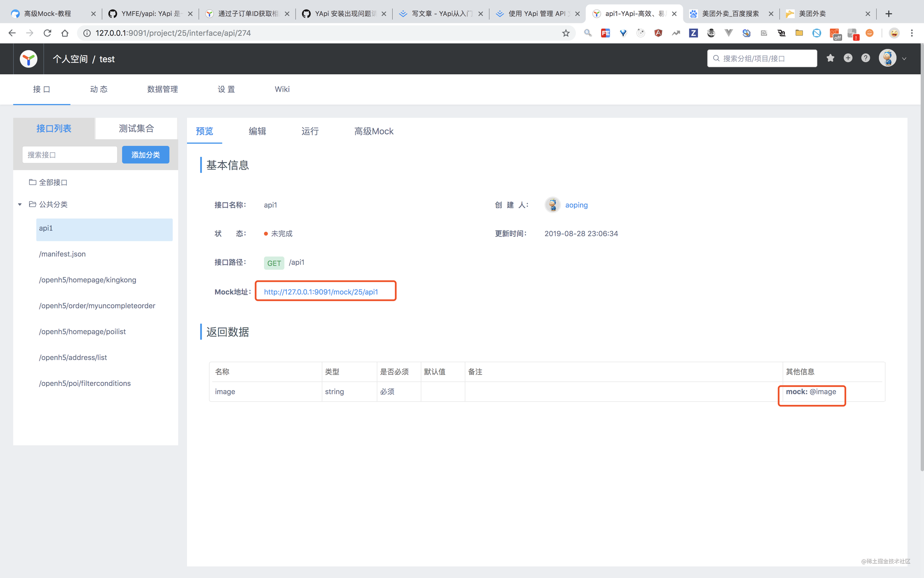This screenshot has height=578, width=924.
Task: Click the Vue devtools extension icon
Action: pyautogui.click(x=728, y=33)
